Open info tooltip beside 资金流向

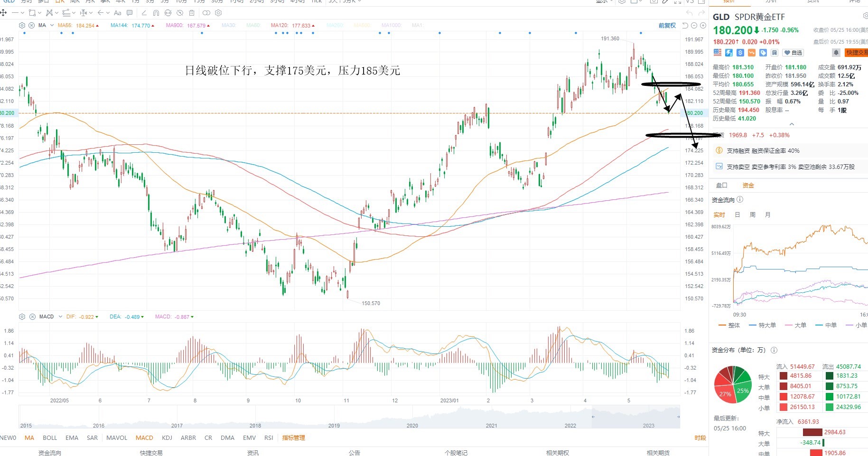pos(740,200)
